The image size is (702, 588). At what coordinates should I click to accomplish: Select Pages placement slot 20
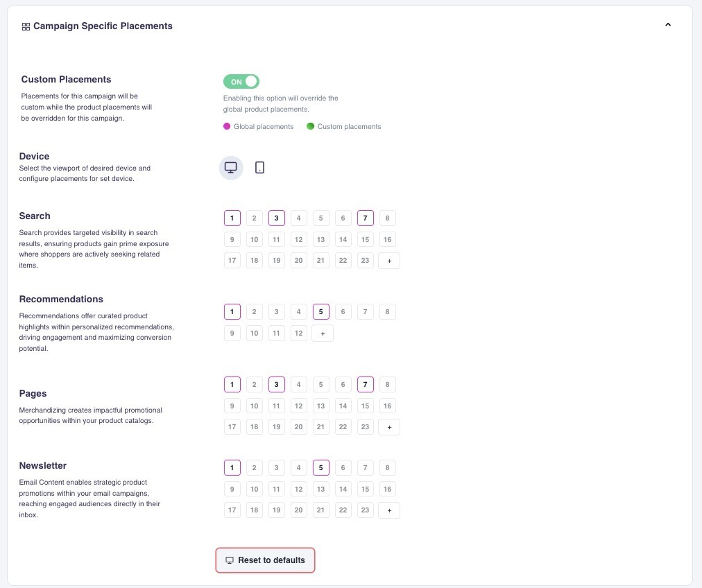(299, 427)
